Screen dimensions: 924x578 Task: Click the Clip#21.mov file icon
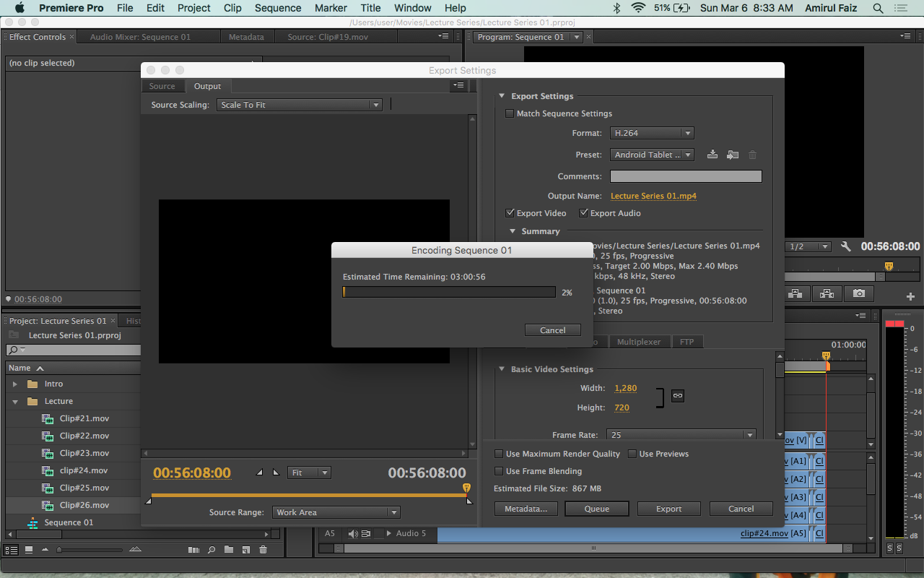[x=48, y=419]
